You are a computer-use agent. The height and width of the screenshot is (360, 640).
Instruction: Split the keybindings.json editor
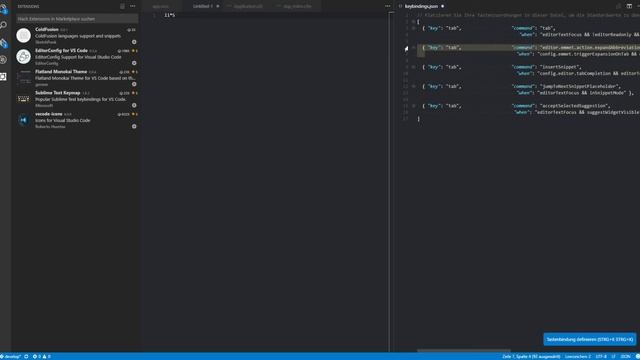coord(629,6)
